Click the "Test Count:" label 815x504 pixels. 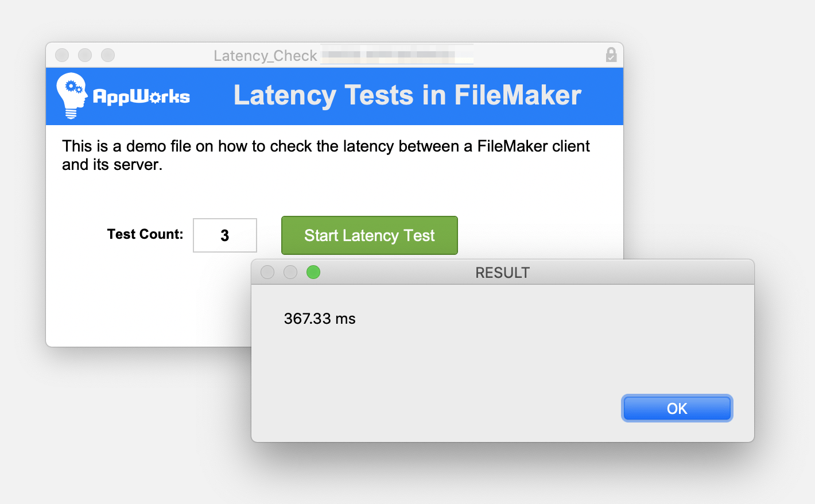coord(145,234)
